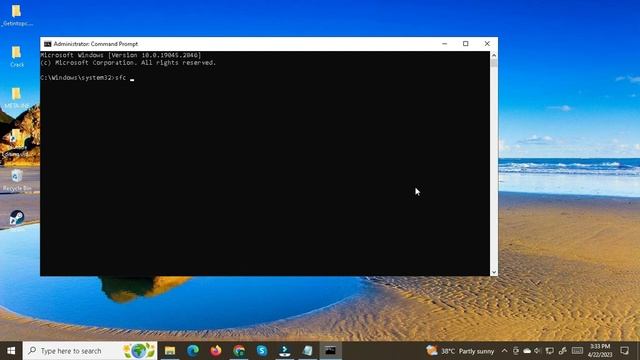Close the Command Prompt window
This screenshot has height=360, width=640.
tap(487, 44)
